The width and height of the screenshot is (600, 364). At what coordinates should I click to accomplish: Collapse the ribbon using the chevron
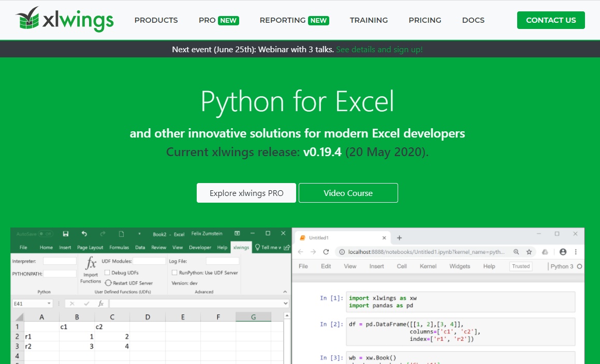[285, 291]
